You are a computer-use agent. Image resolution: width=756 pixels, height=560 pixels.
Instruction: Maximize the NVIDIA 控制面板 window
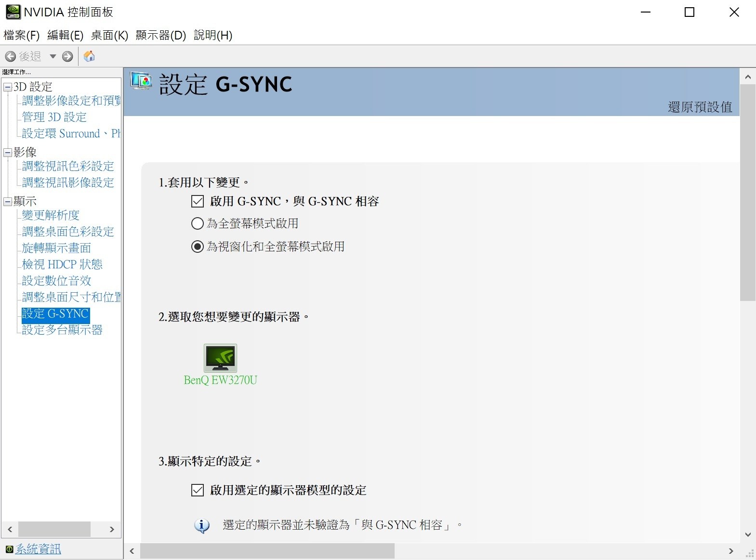point(690,12)
